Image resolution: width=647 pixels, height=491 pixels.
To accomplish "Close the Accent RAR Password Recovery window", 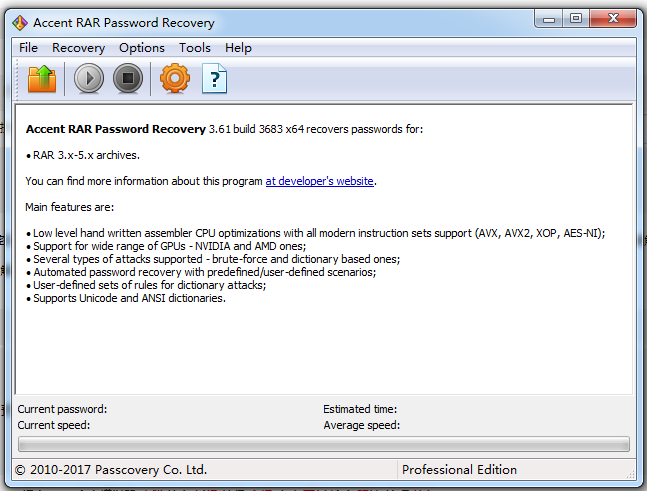I will [x=612, y=18].
